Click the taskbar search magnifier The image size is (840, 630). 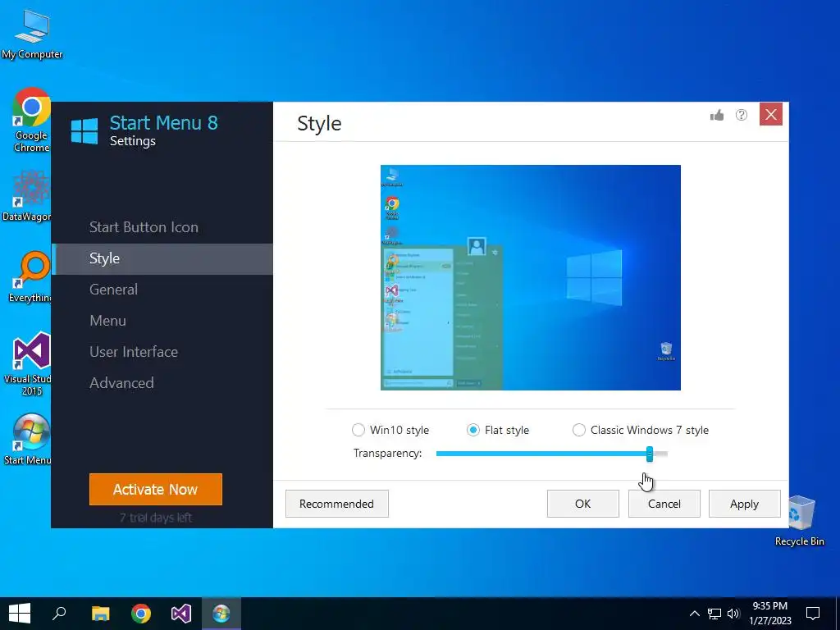(x=59, y=614)
